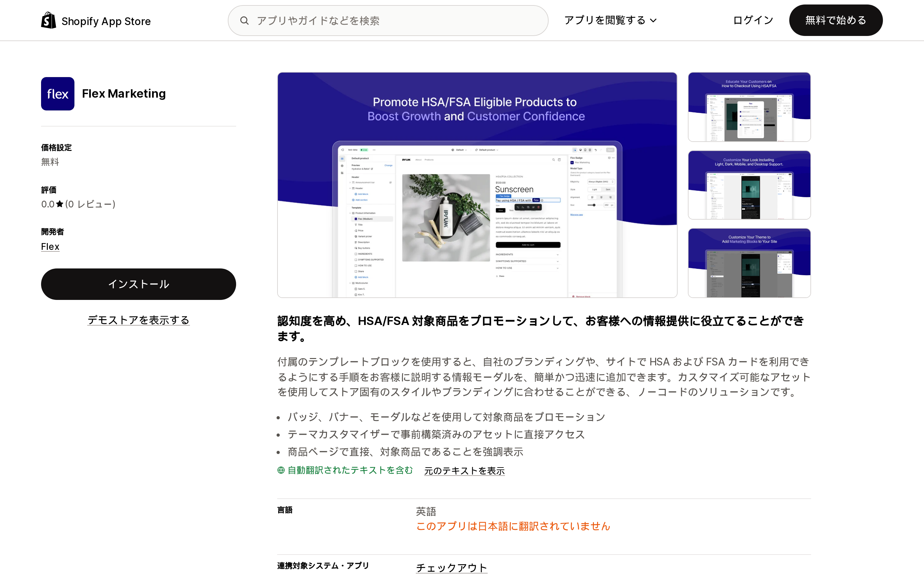Click the 無料 pricing text
Viewport: 924px width, 578px height.
(x=50, y=162)
